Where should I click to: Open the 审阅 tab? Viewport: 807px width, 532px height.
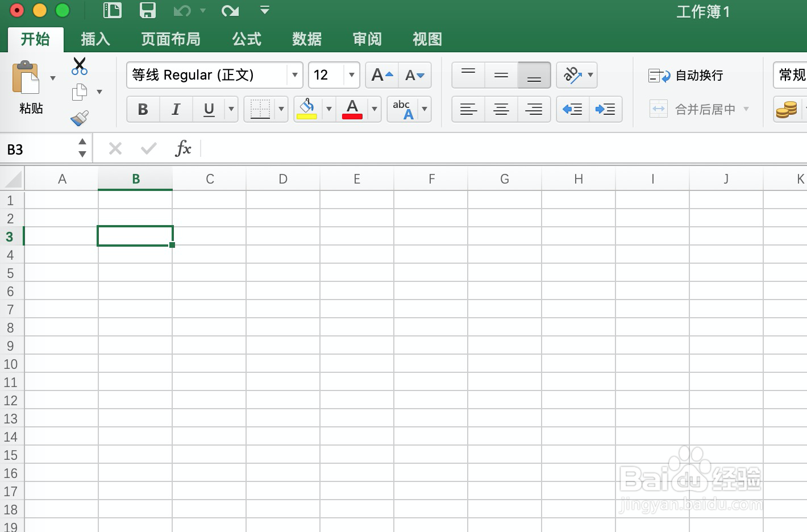[367, 39]
